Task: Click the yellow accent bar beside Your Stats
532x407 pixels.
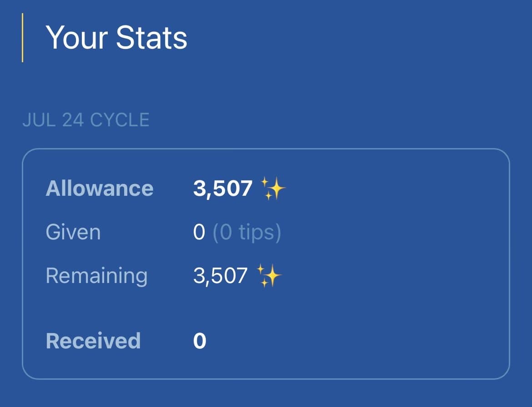Action: tap(22, 38)
